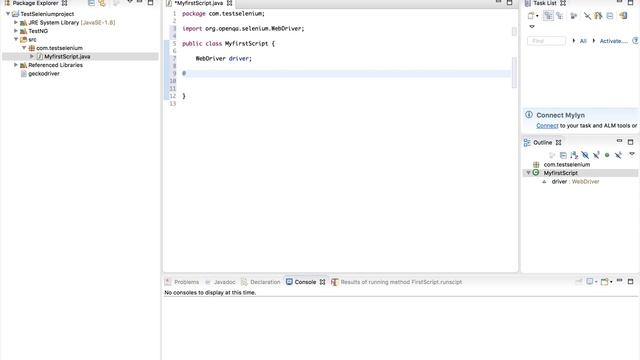Expand MyfirstScript.java node in Package Explorer
This screenshot has height=360, width=640.
32,57
